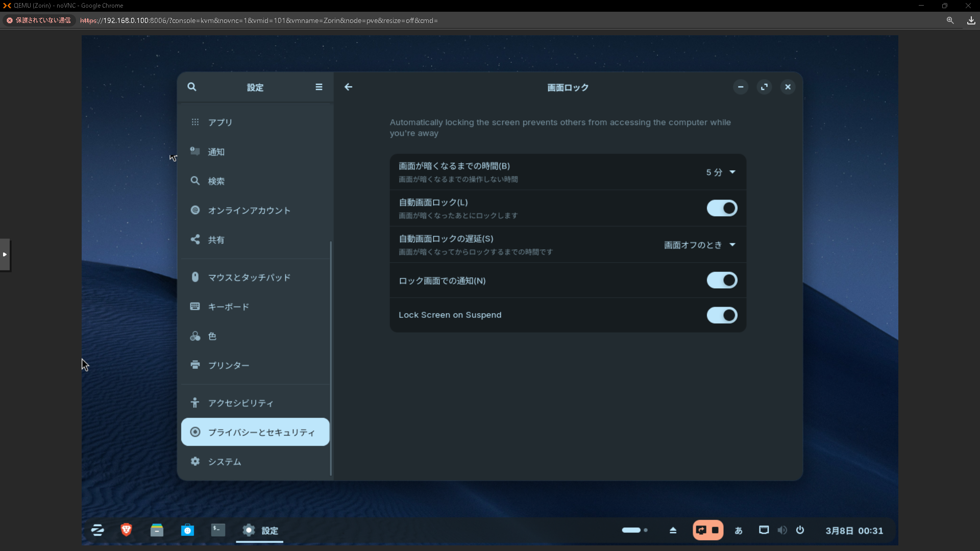Select キーボード in the sidebar
Image resolution: width=980 pixels, height=551 pixels.
tap(228, 307)
